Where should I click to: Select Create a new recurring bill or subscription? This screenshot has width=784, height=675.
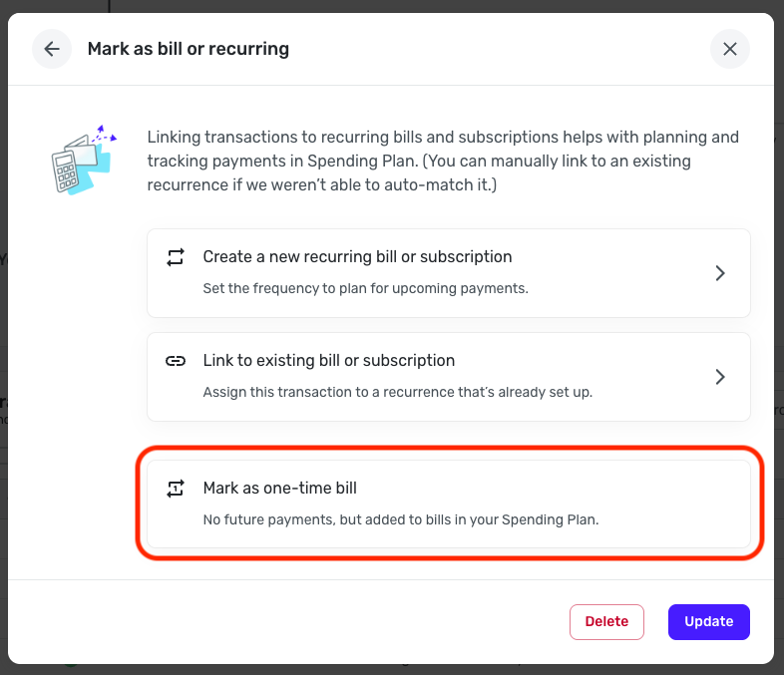pos(449,273)
